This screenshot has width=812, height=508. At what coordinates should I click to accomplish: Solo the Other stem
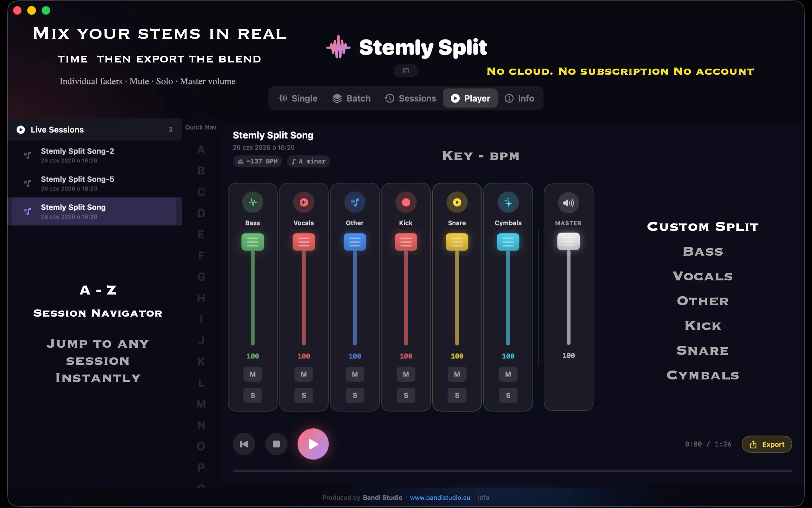point(355,396)
